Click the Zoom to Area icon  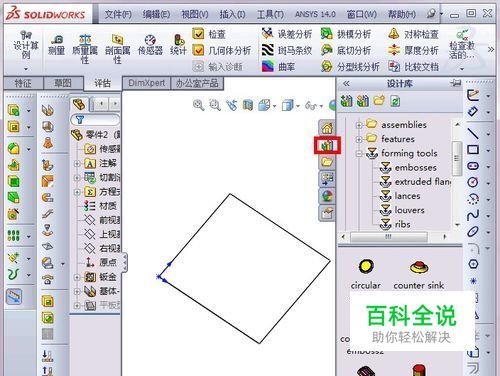pyautogui.click(x=215, y=105)
